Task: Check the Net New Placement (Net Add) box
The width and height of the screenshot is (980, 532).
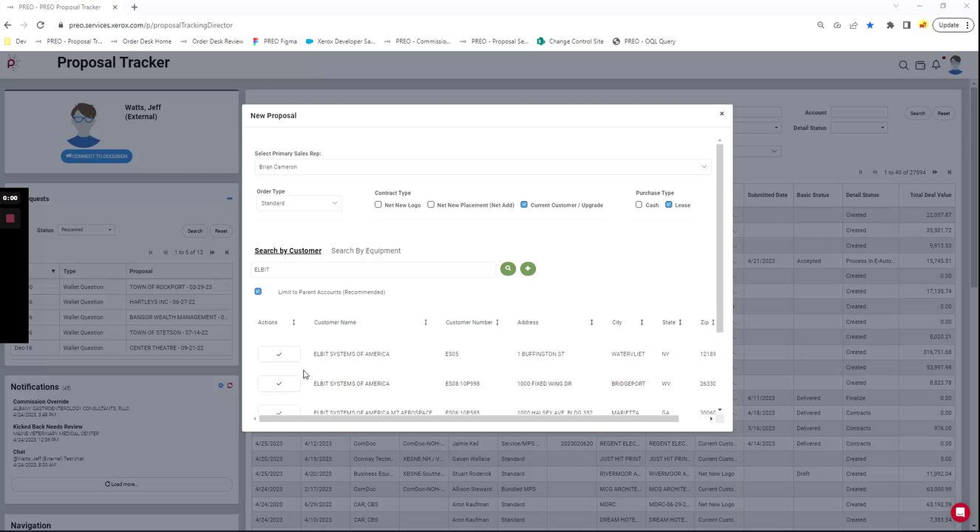Action: [x=431, y=205]
